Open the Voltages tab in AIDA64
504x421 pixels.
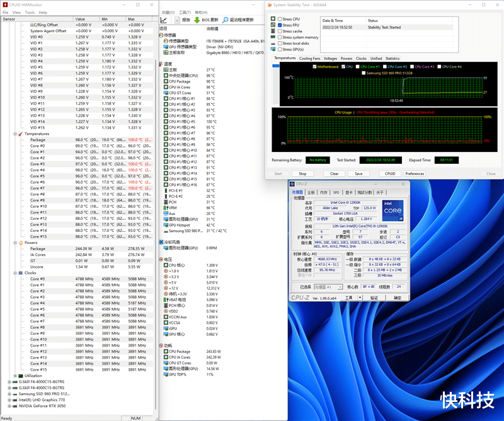[330, 58]
